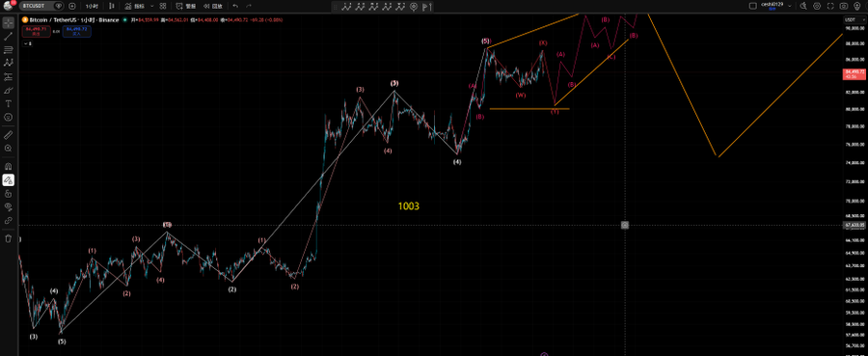Viewport: 868px width, 356px height.
Task: Open the 指标 indicators menu
Action: pos(133,6)
